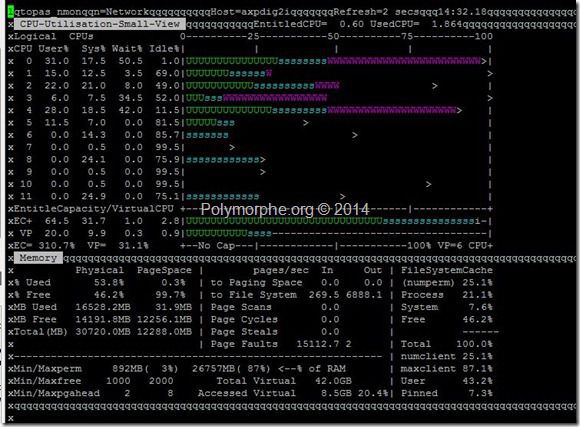
Task: Select CPU 0 user value 31.0
Action: [57, 61]
